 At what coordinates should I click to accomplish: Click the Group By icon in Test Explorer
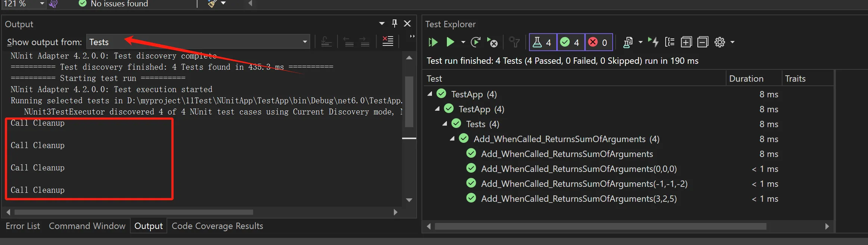tap(670, 42)
